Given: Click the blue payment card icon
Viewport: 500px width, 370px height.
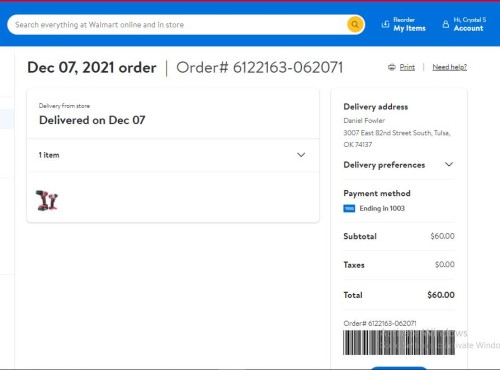Looking at the screenshot, I should [x=349, y=209].
